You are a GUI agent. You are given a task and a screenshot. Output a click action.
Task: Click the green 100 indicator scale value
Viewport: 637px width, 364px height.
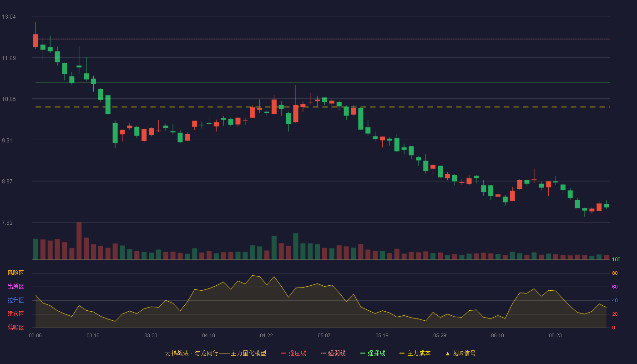click(x=616, y=260)
